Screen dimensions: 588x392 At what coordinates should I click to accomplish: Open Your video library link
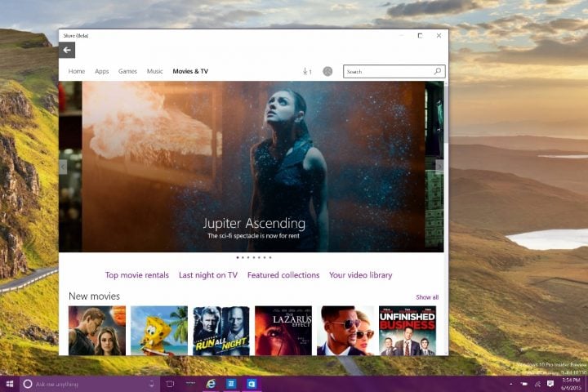(361, 275)
